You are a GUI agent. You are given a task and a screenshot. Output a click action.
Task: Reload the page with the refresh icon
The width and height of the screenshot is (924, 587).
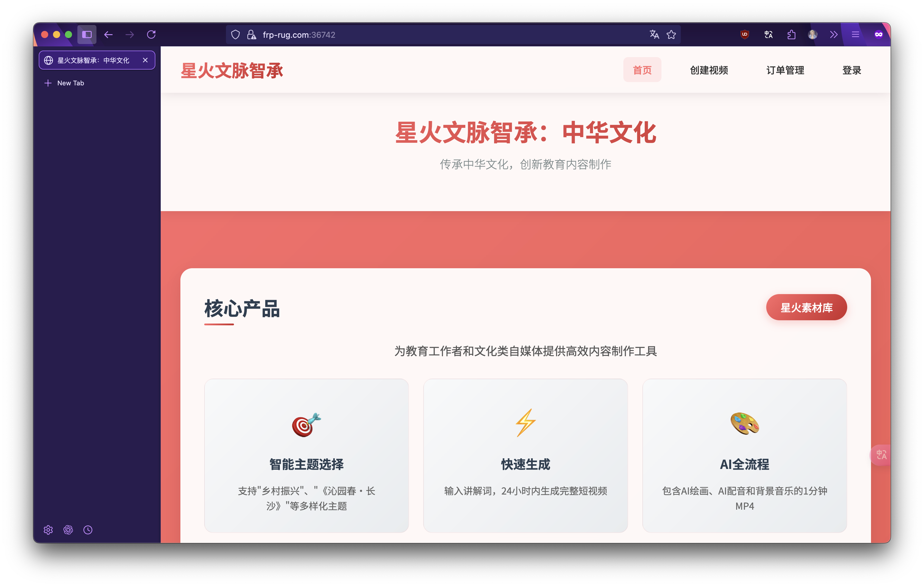pos(151,35)
